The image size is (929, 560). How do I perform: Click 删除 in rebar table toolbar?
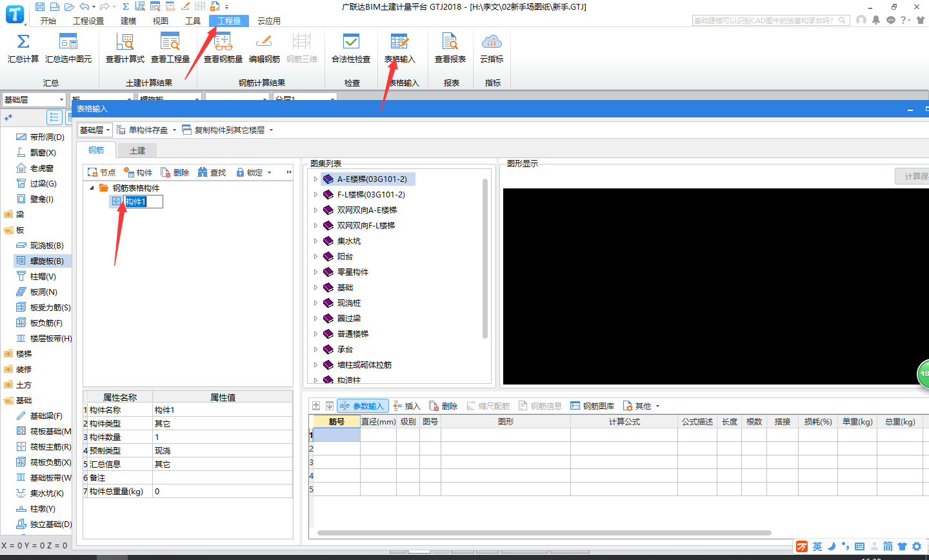point(444,406)
